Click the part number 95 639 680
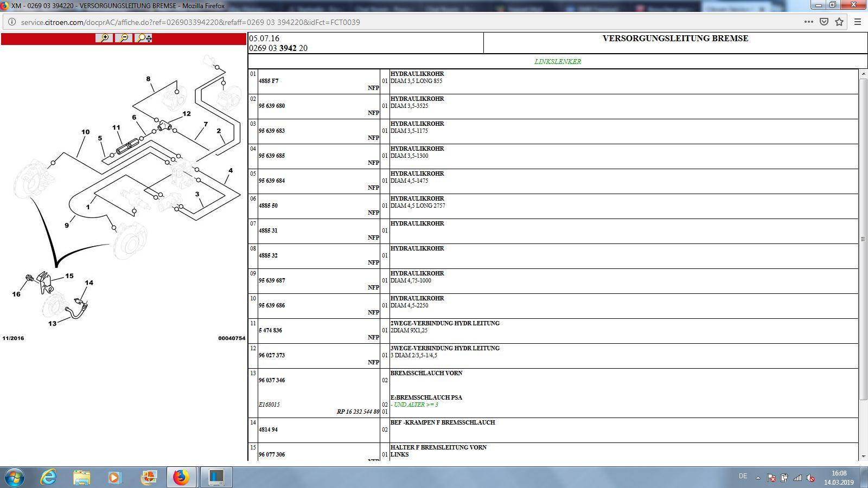This screenshot has width=868, height=488. click(x=272, y=106)
